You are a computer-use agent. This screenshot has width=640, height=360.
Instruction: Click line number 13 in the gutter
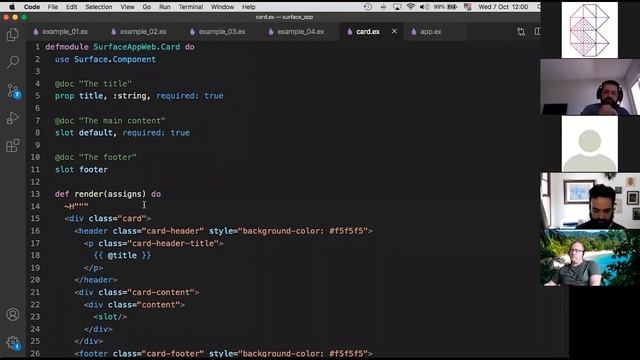click(35, 194)
